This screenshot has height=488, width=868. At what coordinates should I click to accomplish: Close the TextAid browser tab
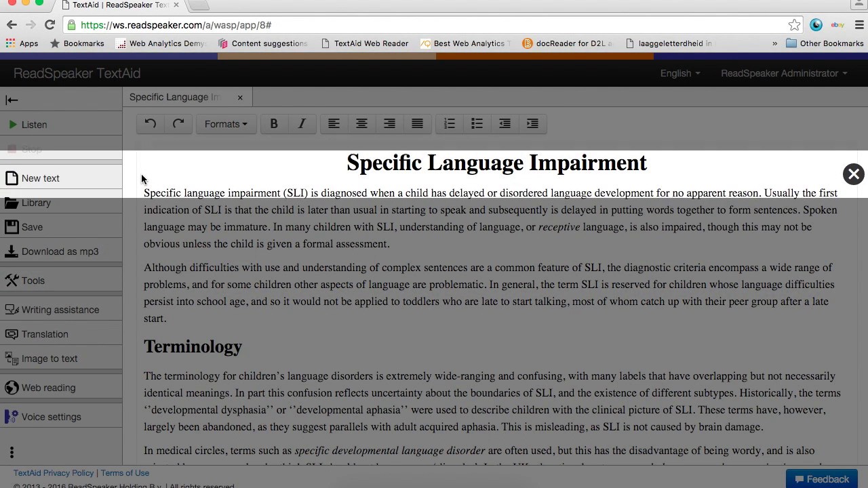[x=176, y=5]
